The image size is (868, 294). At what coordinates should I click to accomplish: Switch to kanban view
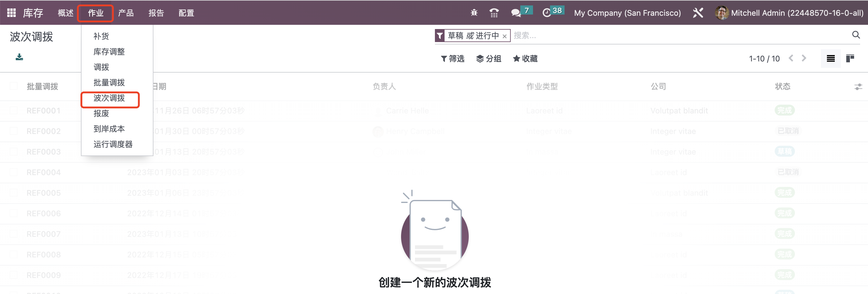(x=850, y=58)
